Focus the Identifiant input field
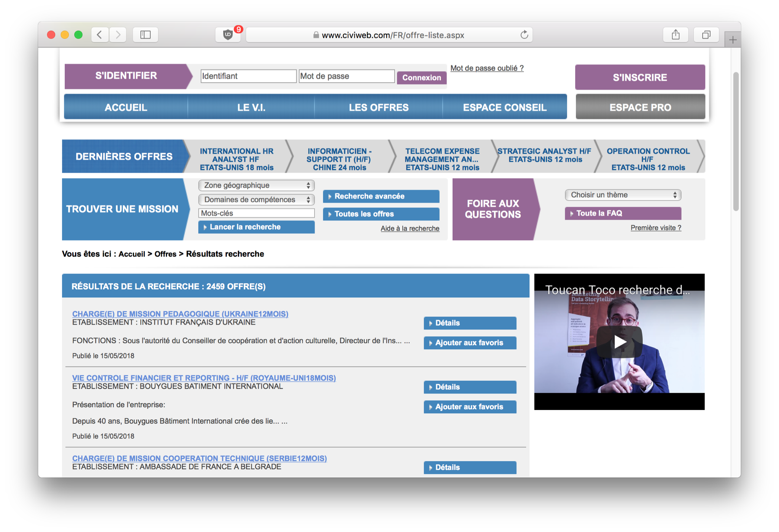Image resolution: width=779 pixels, height=532 pixels. [248, 76]
